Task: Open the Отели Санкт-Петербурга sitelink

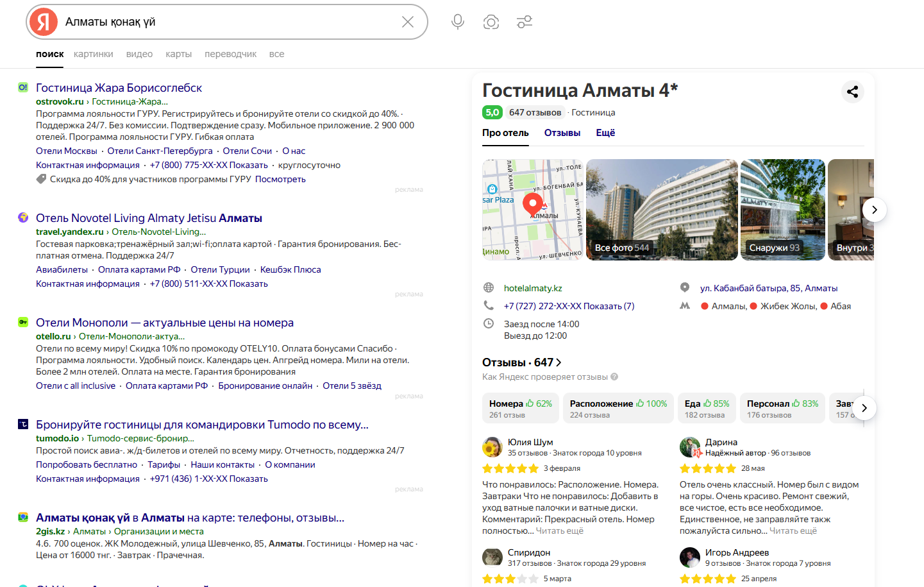Action: pos(160,151)
